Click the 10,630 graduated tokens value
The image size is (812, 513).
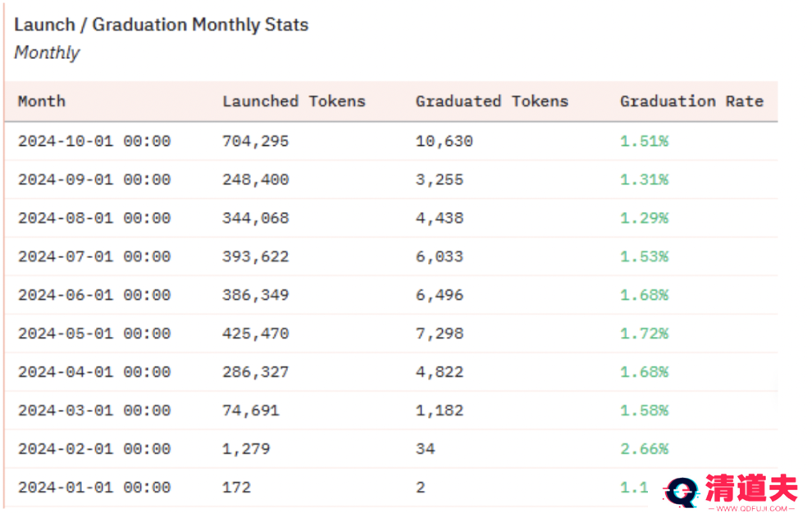coord(444,141)
